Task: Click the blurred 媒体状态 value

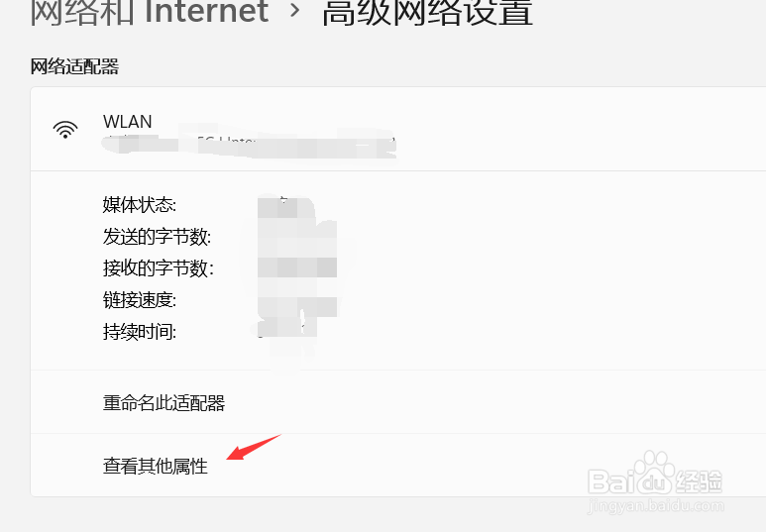Action: click(285, 207)
